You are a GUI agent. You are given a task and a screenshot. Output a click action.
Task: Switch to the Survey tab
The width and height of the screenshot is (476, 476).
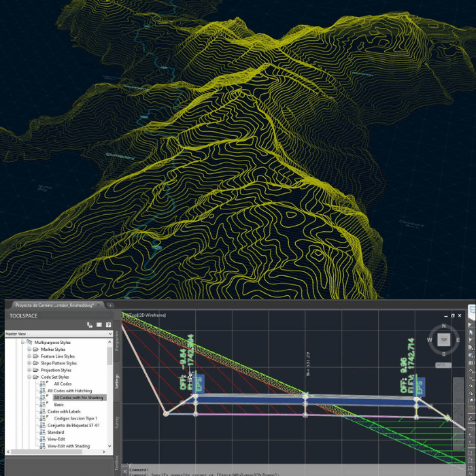[x=117, y=422]
